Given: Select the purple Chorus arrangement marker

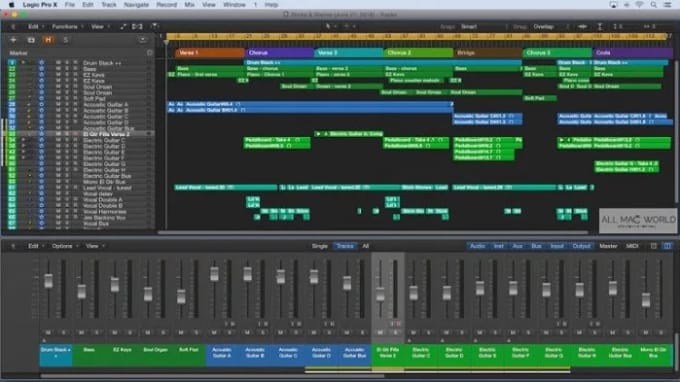Looking at the screenshot, I should 280,53.
